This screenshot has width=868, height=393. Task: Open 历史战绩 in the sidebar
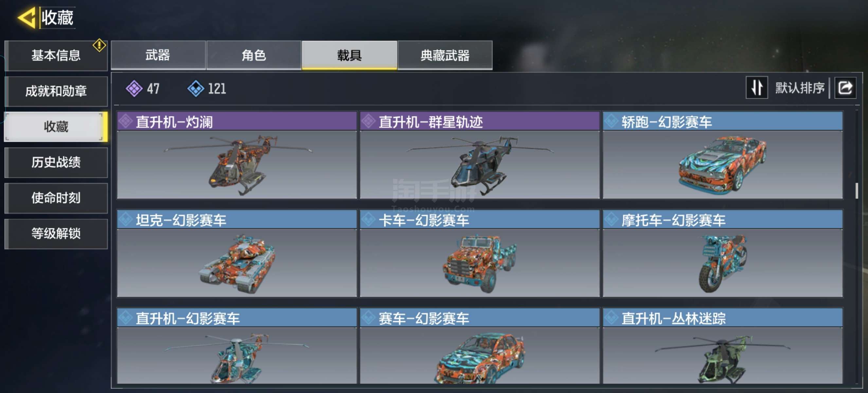click(56, 162)
